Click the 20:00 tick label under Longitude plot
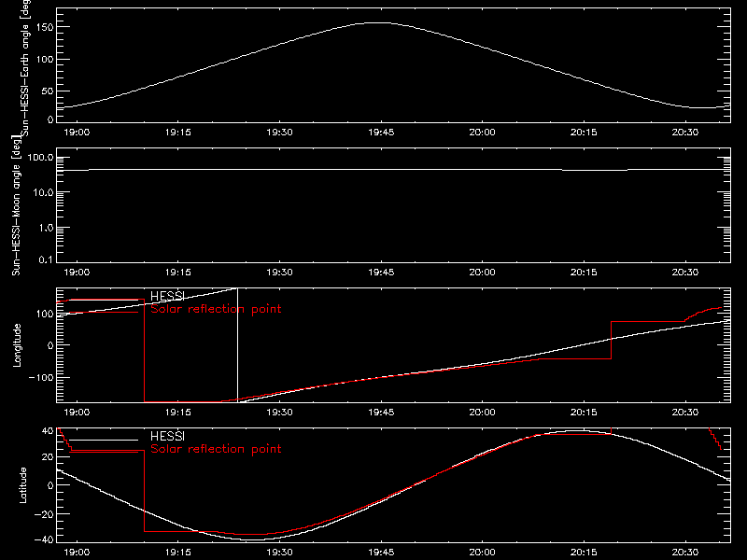The width and height of the screenshot is (747, 560). [482, 413]
